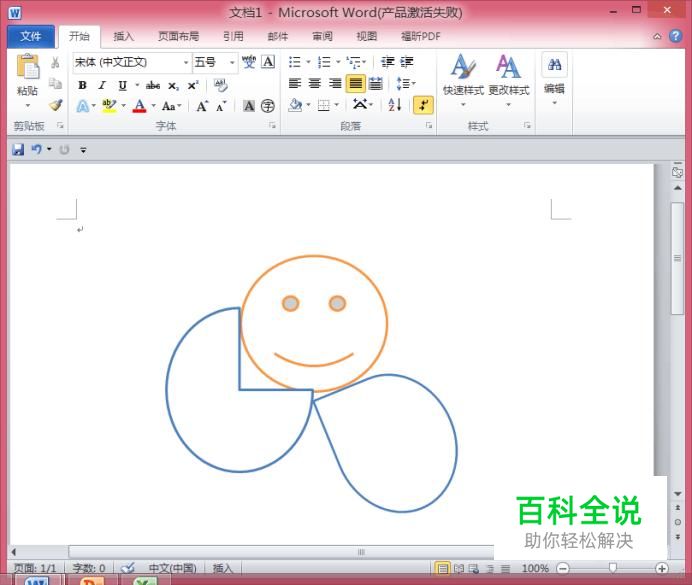Open the Line Spacing dropdown

pos(405,83)
